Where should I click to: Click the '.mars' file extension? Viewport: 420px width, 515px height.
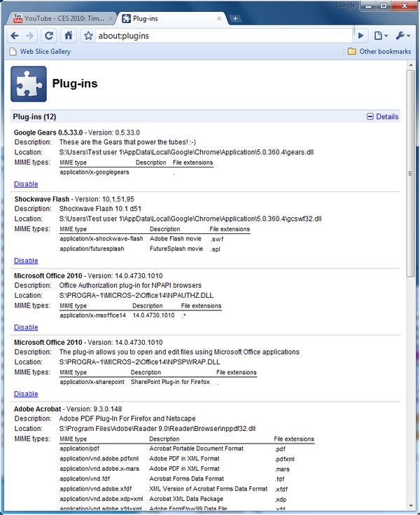[x=282, y=469]
